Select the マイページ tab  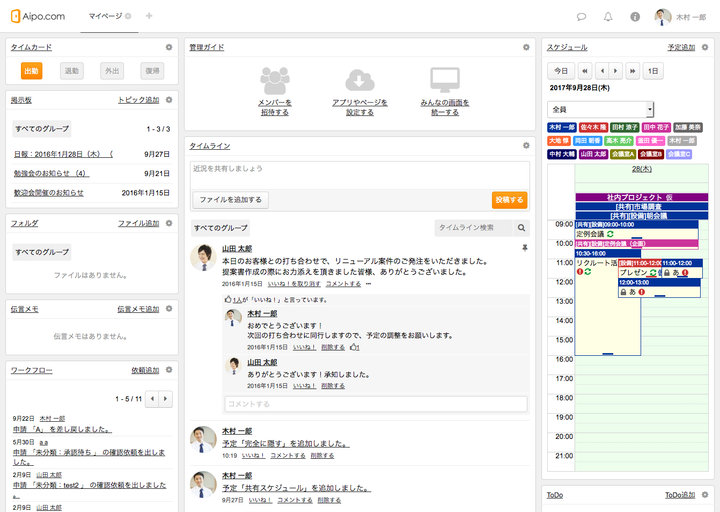pyautogui.click(x=105, y=17)
